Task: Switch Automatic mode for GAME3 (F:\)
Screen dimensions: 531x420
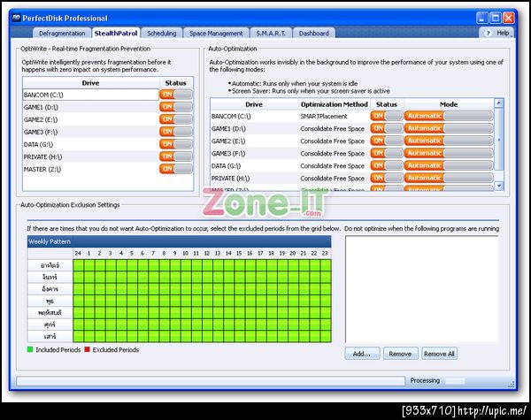Action: pos(449,153)
